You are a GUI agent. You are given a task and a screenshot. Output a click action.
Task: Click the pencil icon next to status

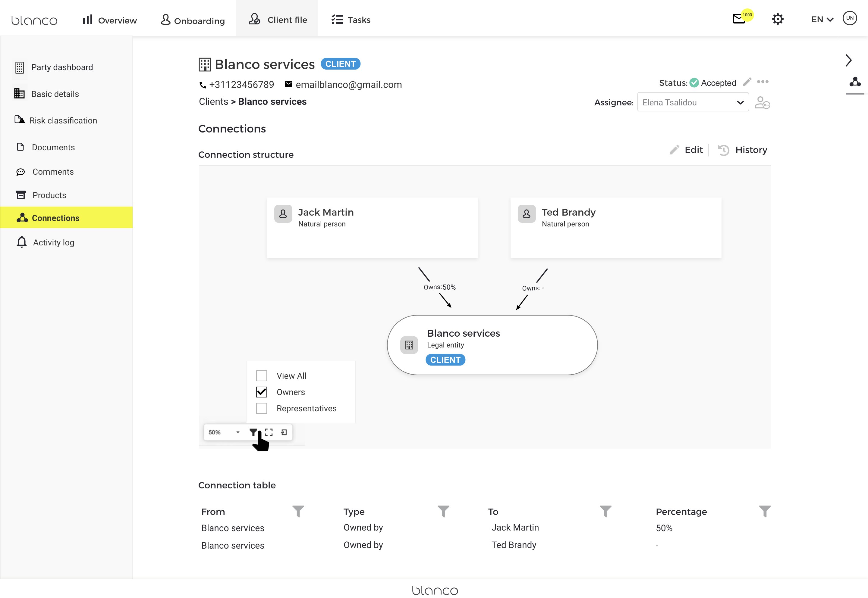tap(747, 82)
